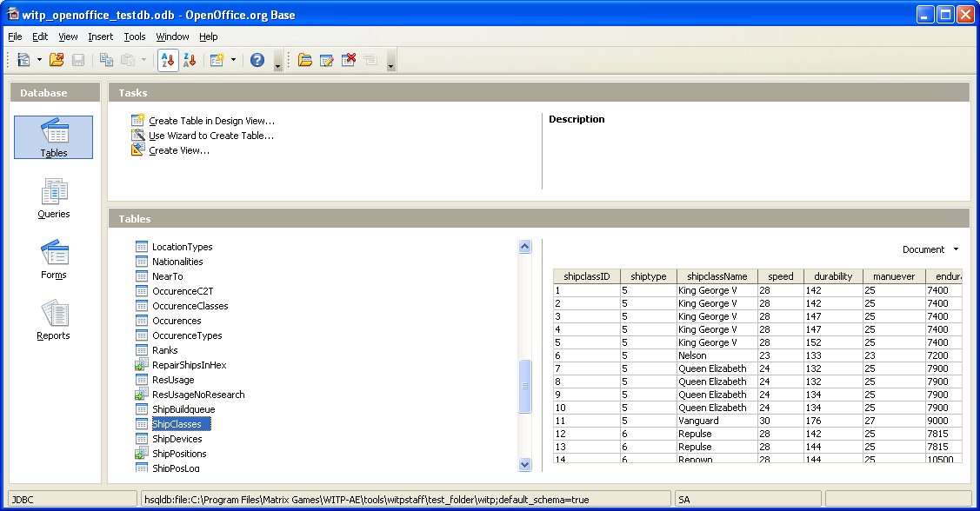Click the Delete table icon with red X

coord(349,60)
